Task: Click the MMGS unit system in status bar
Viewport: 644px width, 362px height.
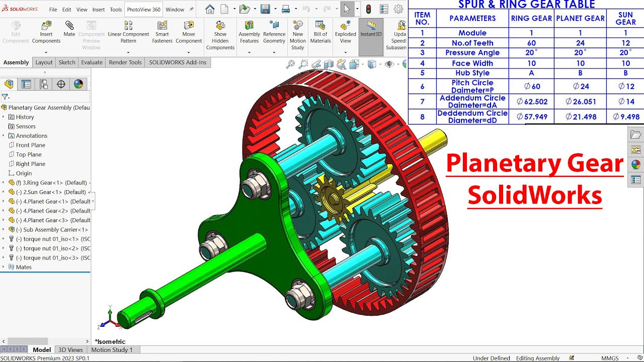Action: (610, 358)
